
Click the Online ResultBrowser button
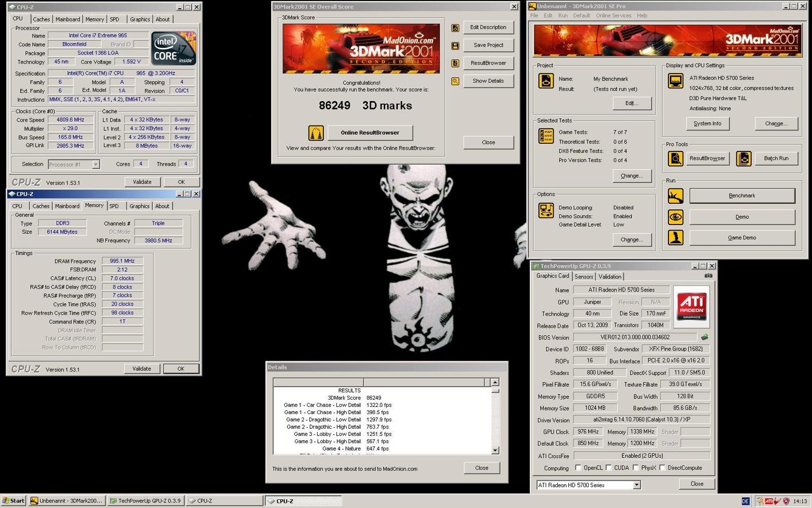[370, 133]
